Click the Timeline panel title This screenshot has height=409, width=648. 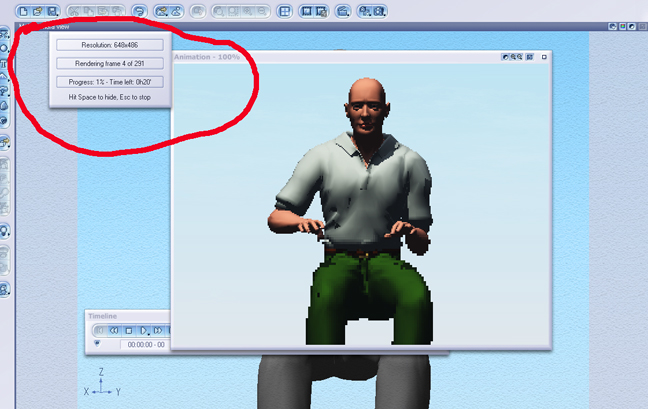(x=102, y=316)
